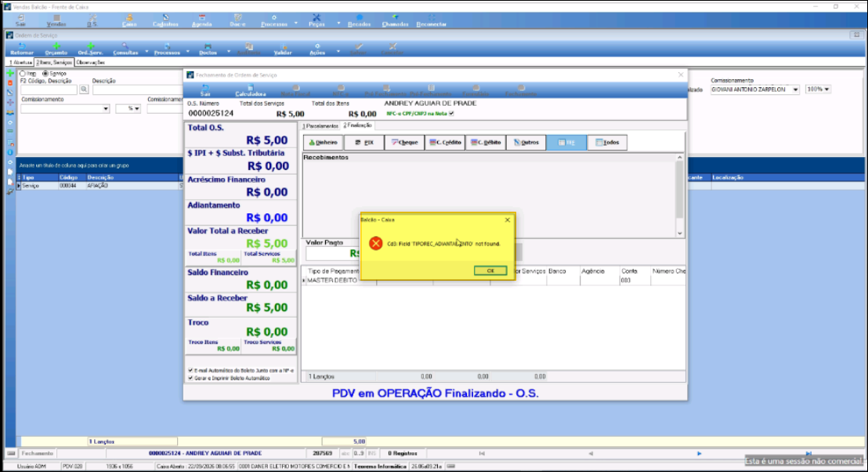Click OK in the Balcão - Caixa error dialog
This screenshot has height=472, width=868.
coord(490,270)
